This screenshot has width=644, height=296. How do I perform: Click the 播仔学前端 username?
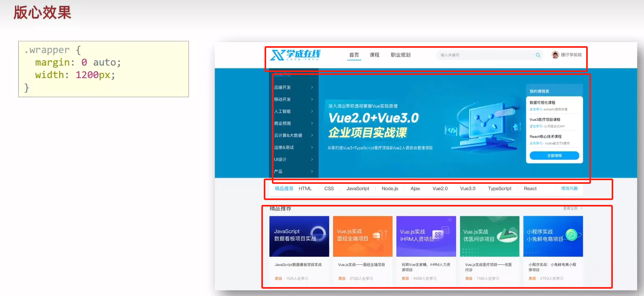[x=571, y=55]
